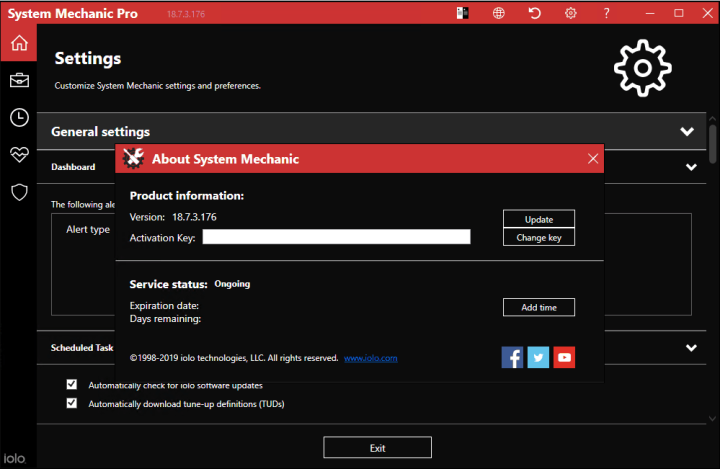
Task: Open the Toolbox briefcase sidebar icon
Action: (x=19, y=80)
